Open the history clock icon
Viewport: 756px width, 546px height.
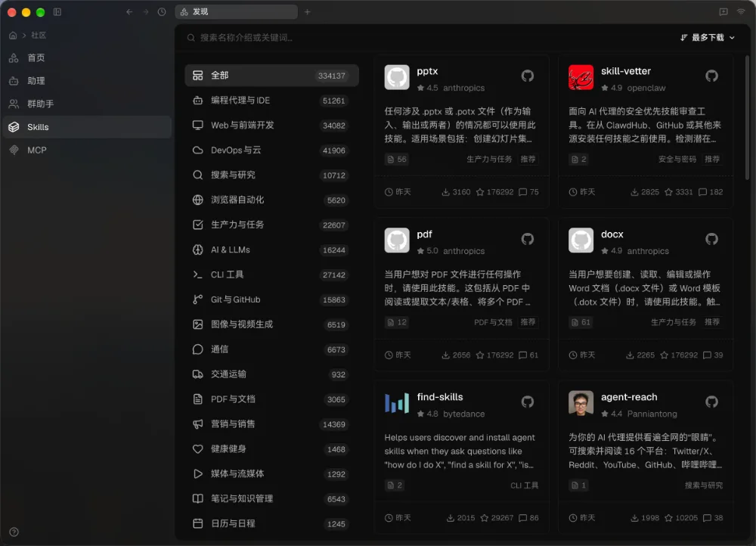click(162, 12)
